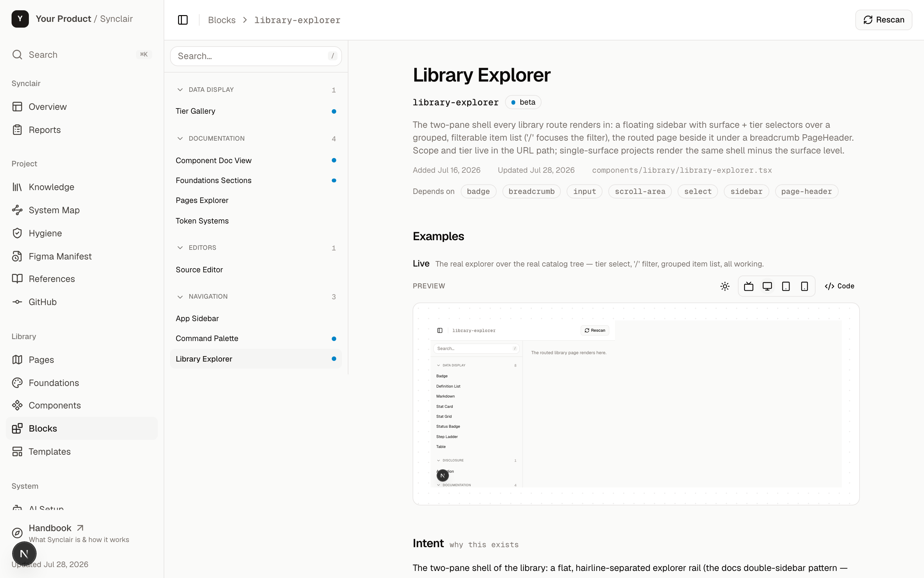Screen dimensions: 924x578
Task: Open Reports in the sidebar
Action: (x=82, y=130)
